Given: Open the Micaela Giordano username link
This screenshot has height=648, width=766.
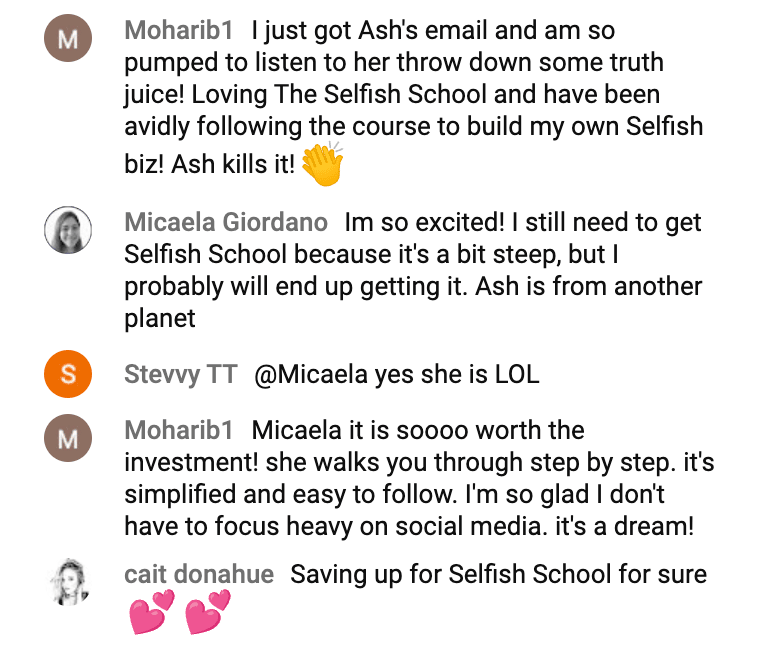Looking at the screenshot, I should (x=226, y=222).
